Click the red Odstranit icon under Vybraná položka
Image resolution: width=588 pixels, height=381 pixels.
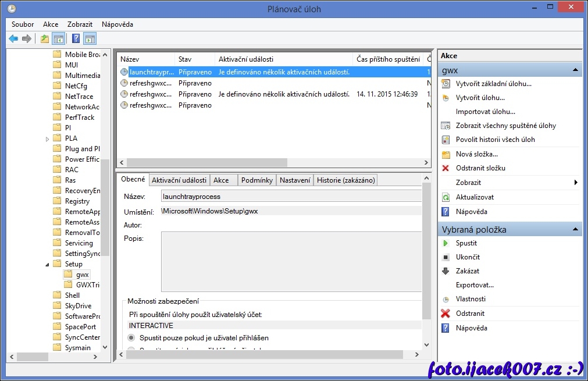coord(446,314)
